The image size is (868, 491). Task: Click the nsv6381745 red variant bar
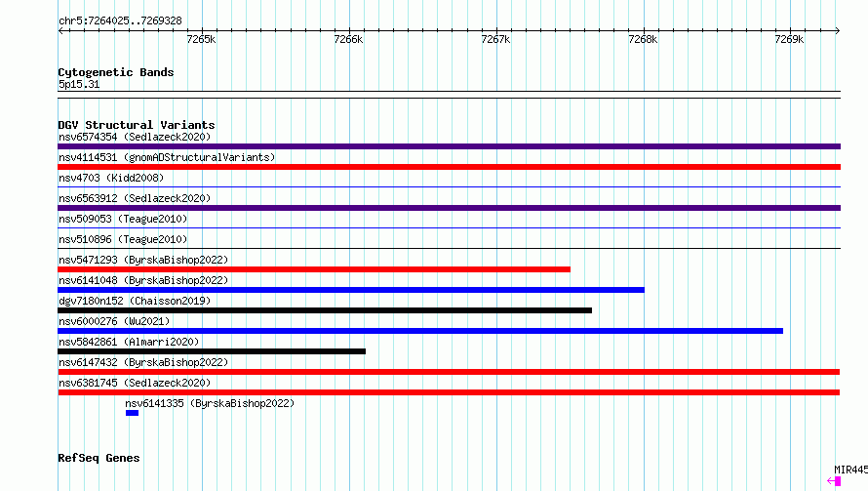coord(449,392)
